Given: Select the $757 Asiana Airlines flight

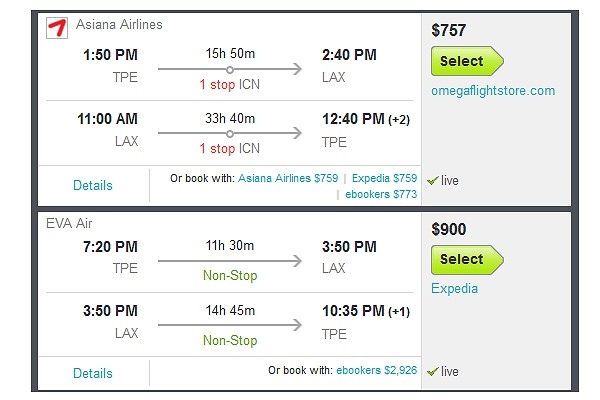Looking at the screenshot, I should click(461, 61).
